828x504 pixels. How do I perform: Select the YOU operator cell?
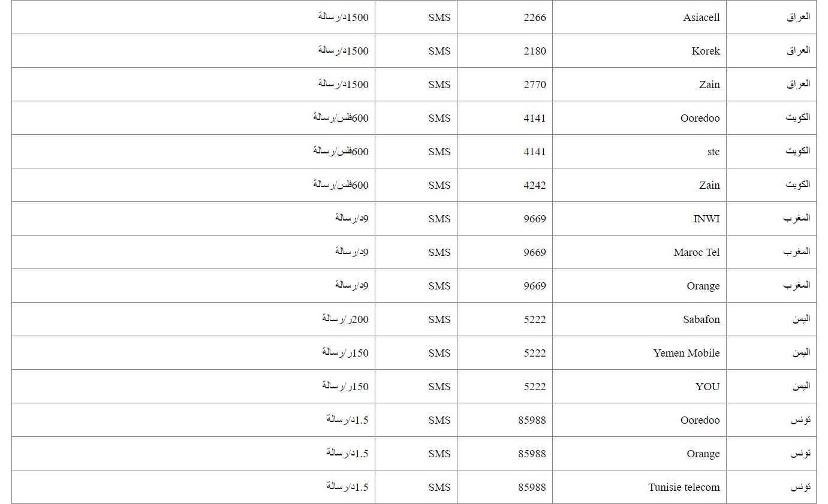[707, 387]
